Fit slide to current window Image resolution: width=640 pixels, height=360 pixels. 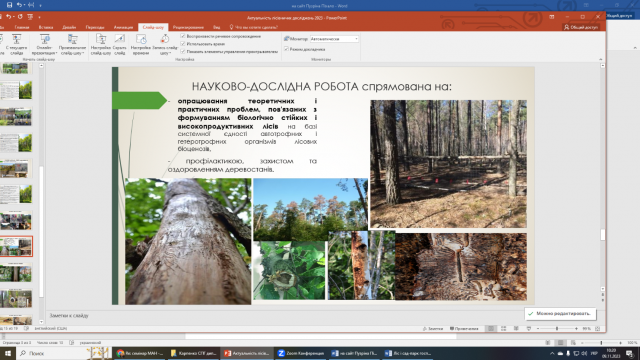click(x=598, y=329)
